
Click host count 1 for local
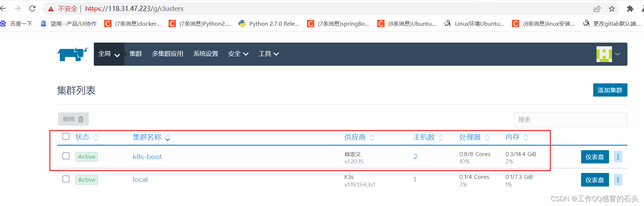point(415,180)
